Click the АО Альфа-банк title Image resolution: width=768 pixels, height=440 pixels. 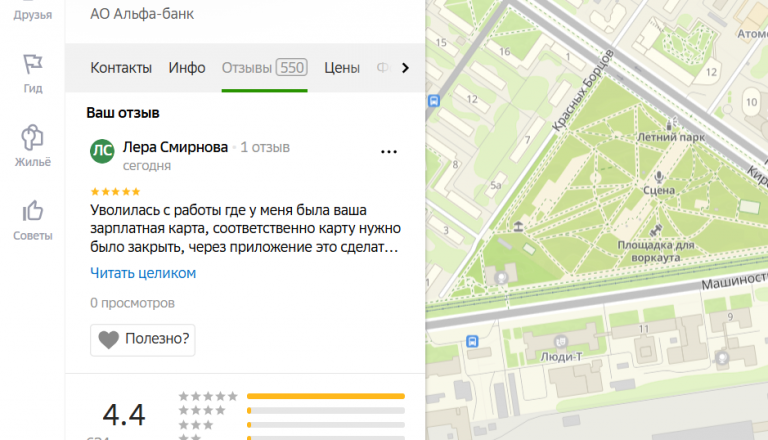(142, 14)
